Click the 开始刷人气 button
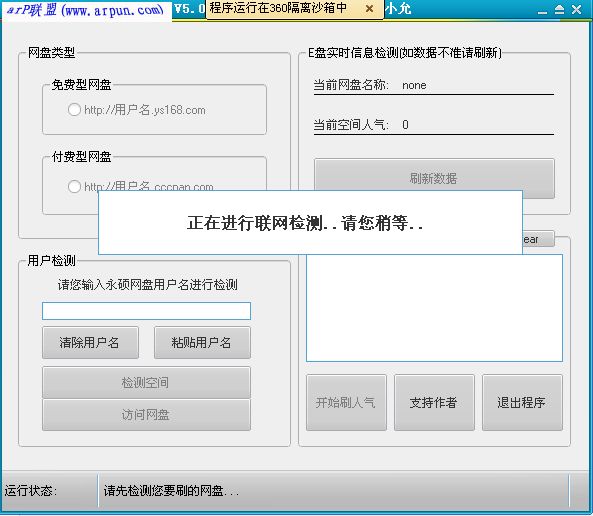The width and height of the screenshot is (593, 516). coord(346,403)
